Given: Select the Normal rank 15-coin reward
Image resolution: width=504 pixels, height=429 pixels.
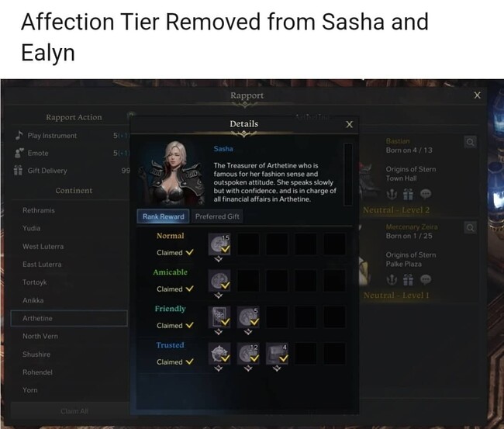Looking at the screenshot, I should (x=219, y=244).
